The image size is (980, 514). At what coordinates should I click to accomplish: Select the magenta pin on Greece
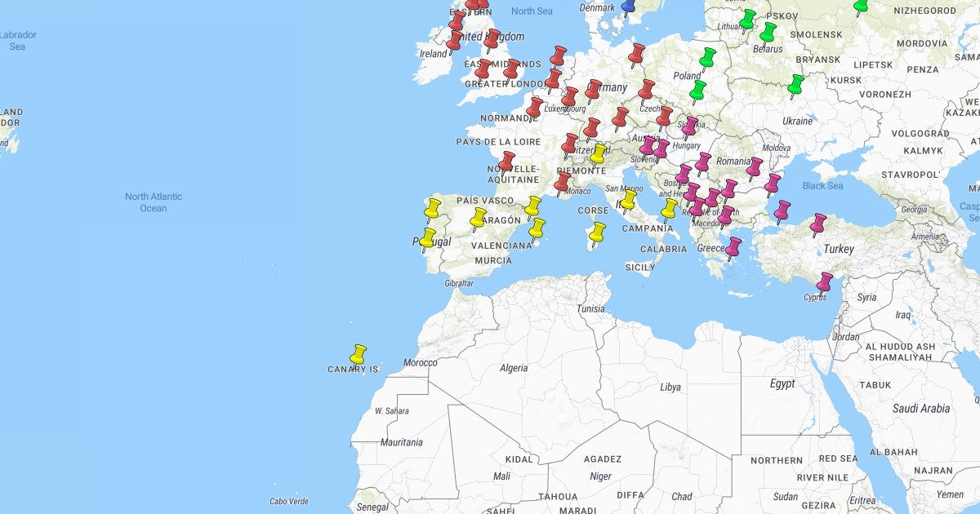click(734, 248)
